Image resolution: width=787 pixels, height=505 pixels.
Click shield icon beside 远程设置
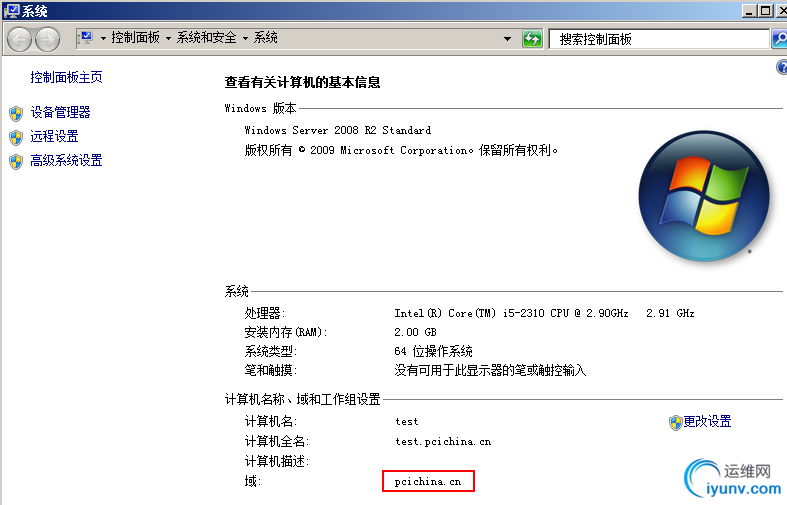tap(16, 138)
